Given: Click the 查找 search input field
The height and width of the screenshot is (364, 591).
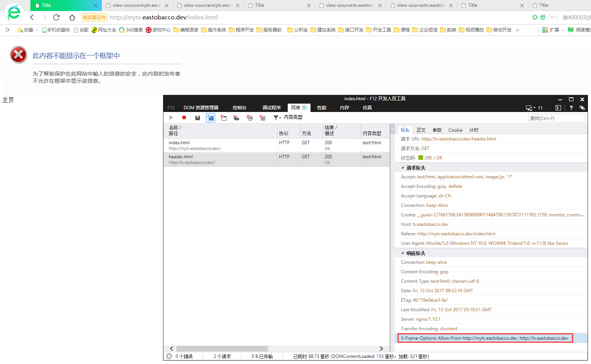Looking at the screenshot, I should click(x=556, y=118).
